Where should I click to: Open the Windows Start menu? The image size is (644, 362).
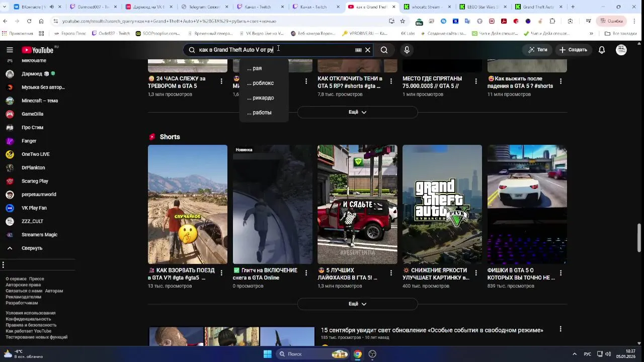267,354
